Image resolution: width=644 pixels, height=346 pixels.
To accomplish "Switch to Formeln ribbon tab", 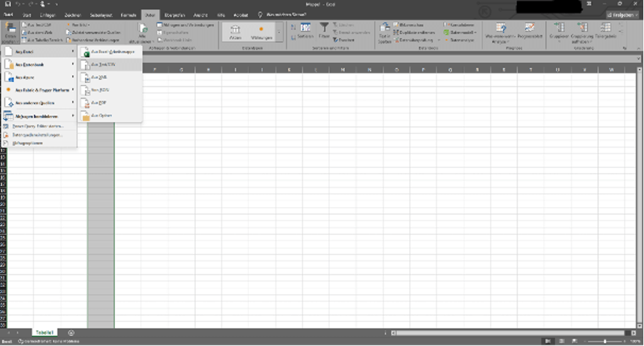I will pos(128,15).
